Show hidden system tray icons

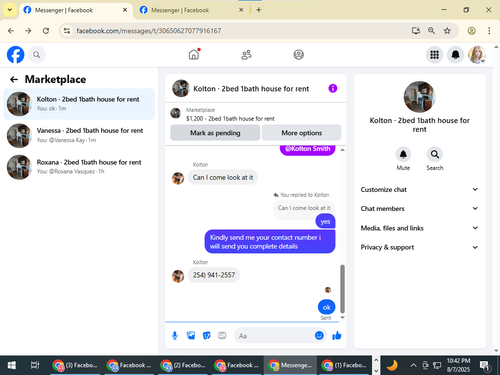(x=413, y=365)
